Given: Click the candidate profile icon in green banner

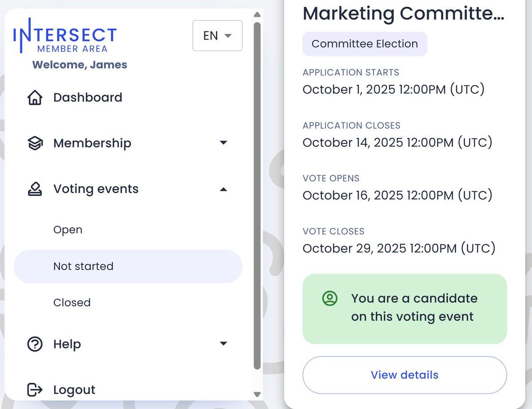Looking at the screenshot, I should tap(330, 298).
